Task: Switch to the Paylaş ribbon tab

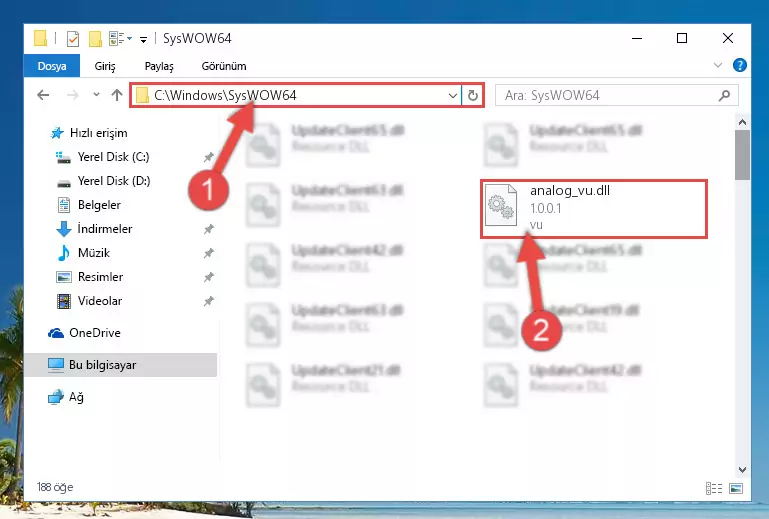Action: 159,66
